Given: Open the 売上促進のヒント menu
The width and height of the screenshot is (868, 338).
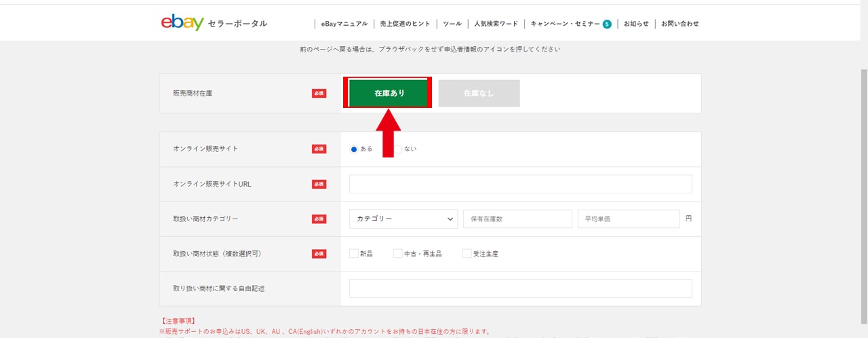Looking at the screenshot, I should point(406,24).
